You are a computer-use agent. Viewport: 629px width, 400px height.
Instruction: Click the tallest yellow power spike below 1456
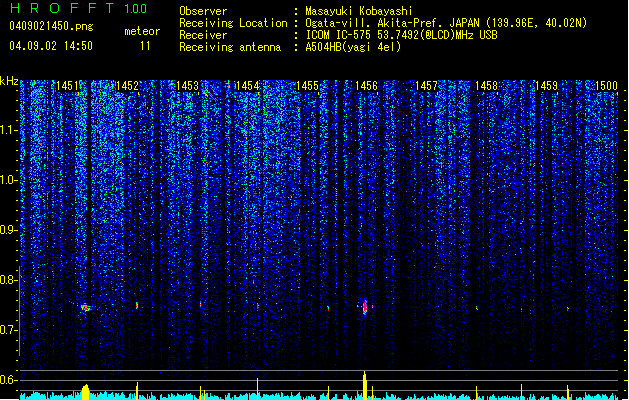tap(365, 386)
